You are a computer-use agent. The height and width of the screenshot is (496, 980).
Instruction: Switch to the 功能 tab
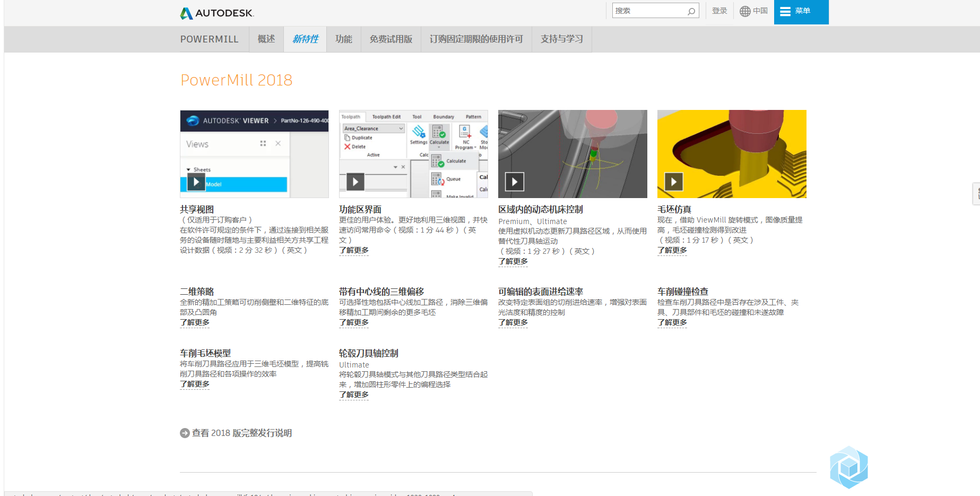coord(344,39)
